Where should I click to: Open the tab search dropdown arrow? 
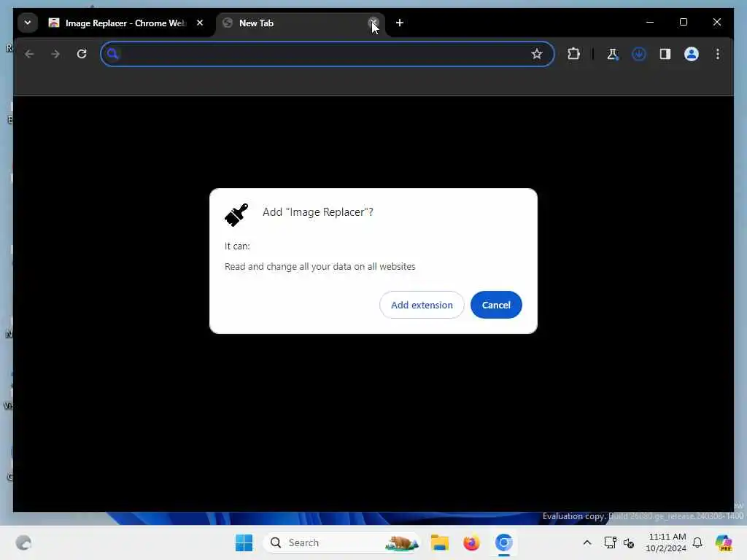click(x=28, y=23)
